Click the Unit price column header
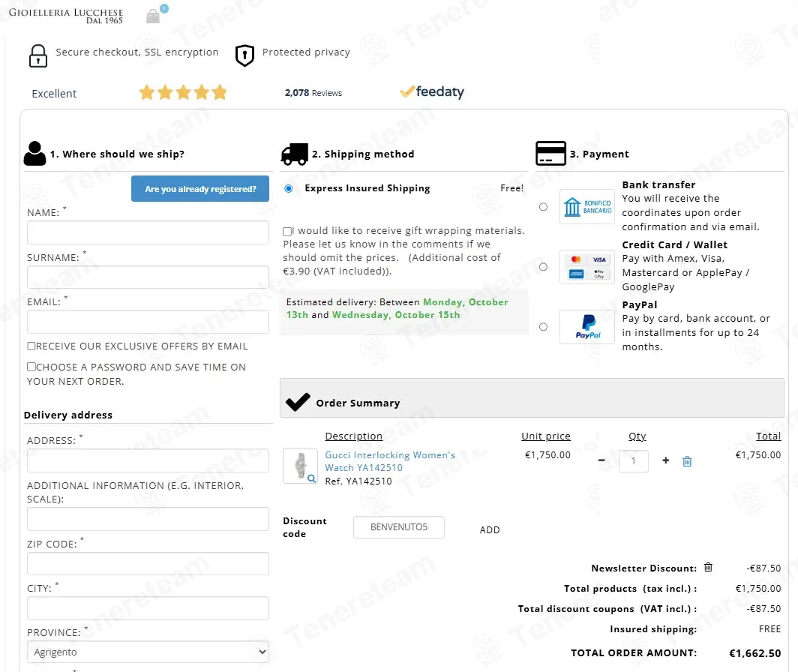This screenshot has width=798, height=672. (x=545, y=436)
